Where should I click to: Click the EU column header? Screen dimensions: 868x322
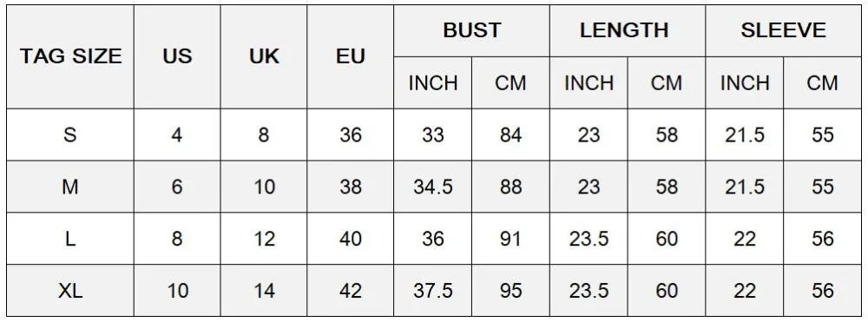tap(351, 56)
